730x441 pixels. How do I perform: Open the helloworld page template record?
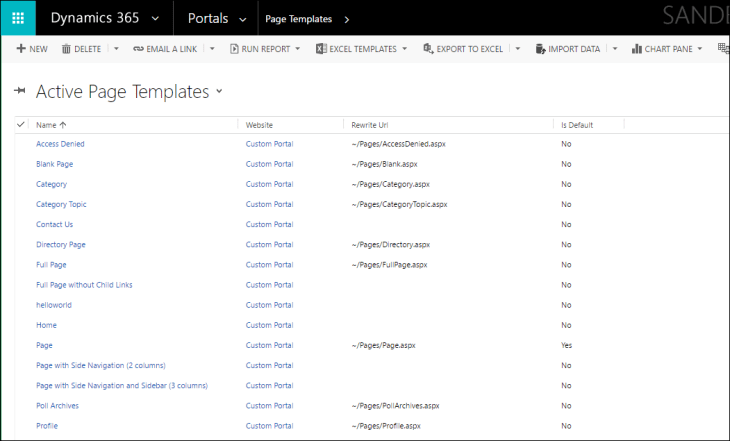pos(53,305)
